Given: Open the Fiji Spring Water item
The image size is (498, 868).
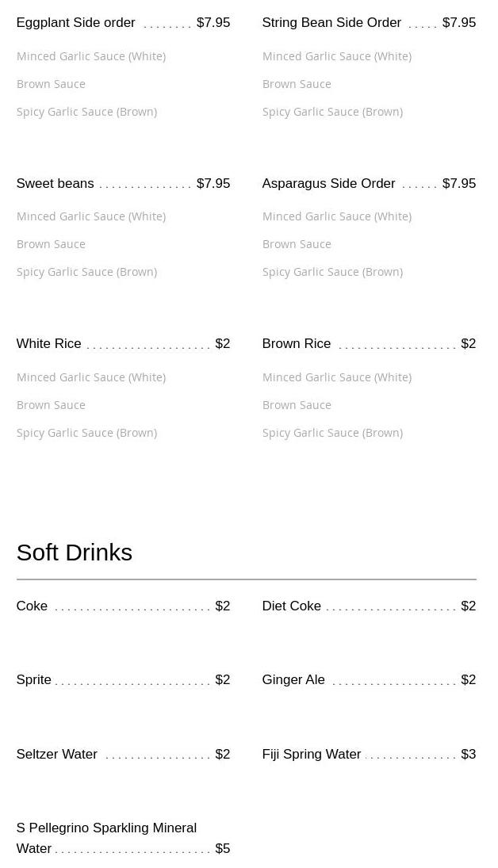Looking at the screenshot, I should click(x=312, y=754).
